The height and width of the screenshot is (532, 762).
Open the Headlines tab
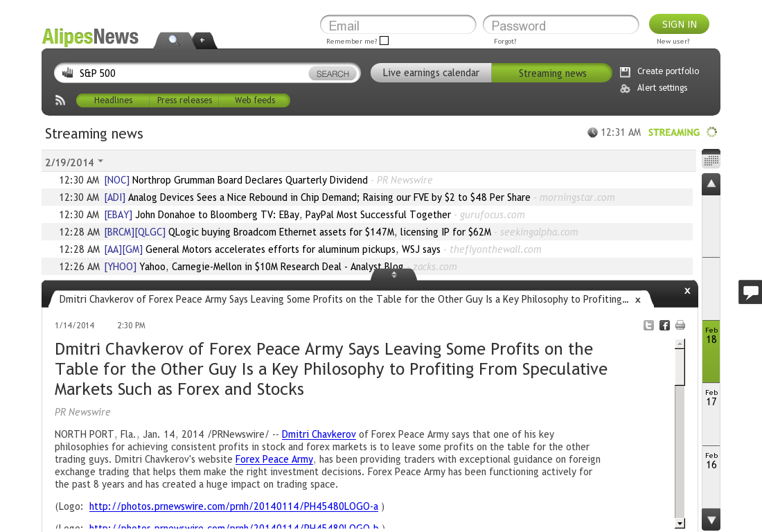click(x=113, y=100)
